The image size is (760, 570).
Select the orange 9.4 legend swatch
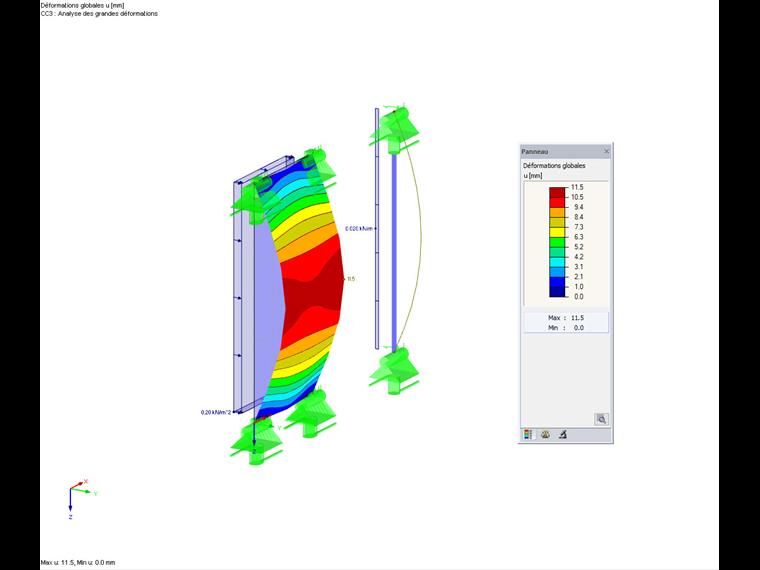point(557,211)
